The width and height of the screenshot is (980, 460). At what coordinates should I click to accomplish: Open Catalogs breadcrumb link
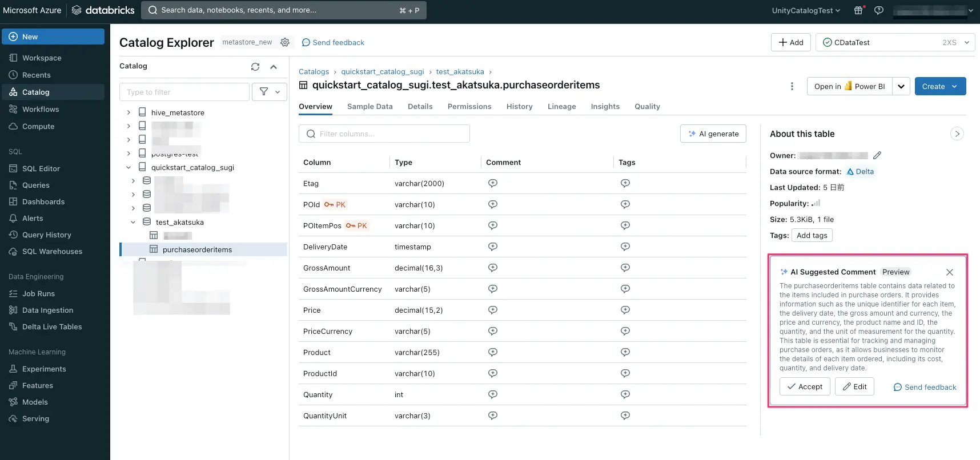pos(314,71)
